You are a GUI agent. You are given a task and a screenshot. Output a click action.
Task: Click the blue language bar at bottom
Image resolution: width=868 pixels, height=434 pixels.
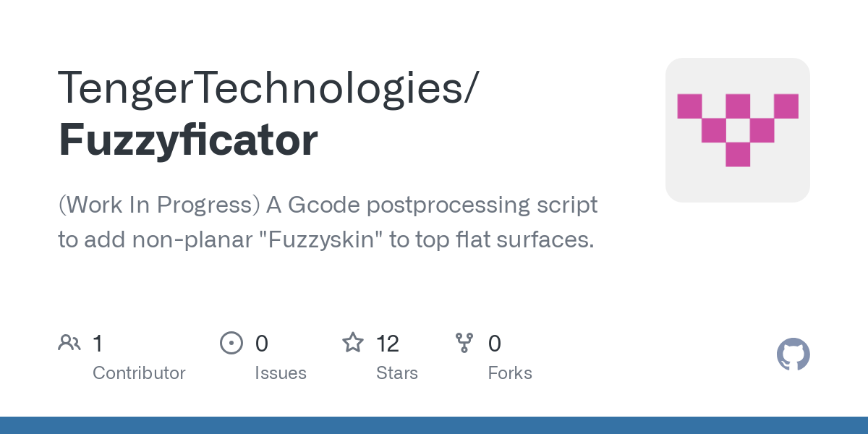pyautogui.click(x=434, y=425)
